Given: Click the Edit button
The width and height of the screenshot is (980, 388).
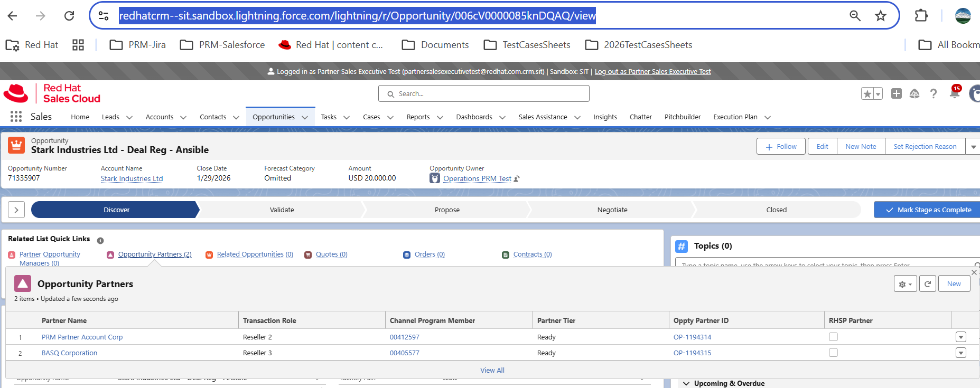Looking at the screenshot, I should pyautogui.click(x=823, y=146).
